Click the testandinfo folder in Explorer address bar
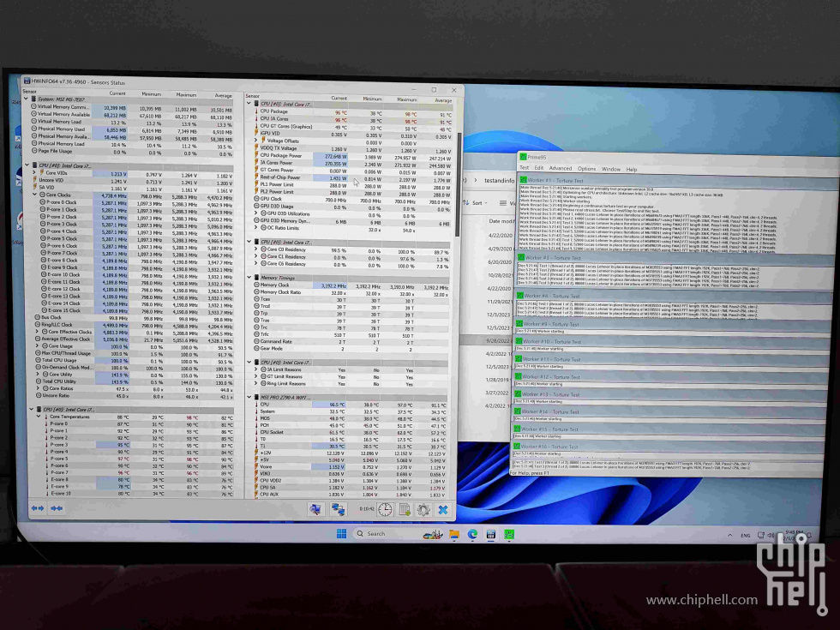The height and width of the screenshot is (630, 840). click(498, 181)
